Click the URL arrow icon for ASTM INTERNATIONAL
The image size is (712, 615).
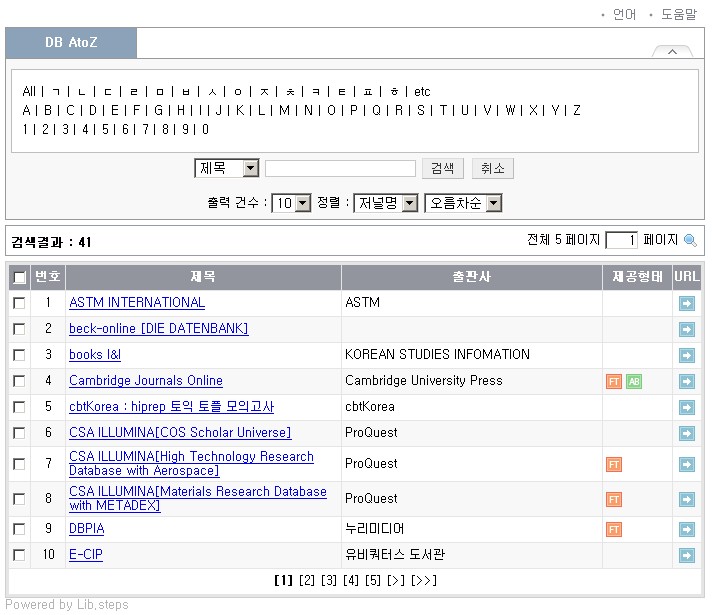686,303
